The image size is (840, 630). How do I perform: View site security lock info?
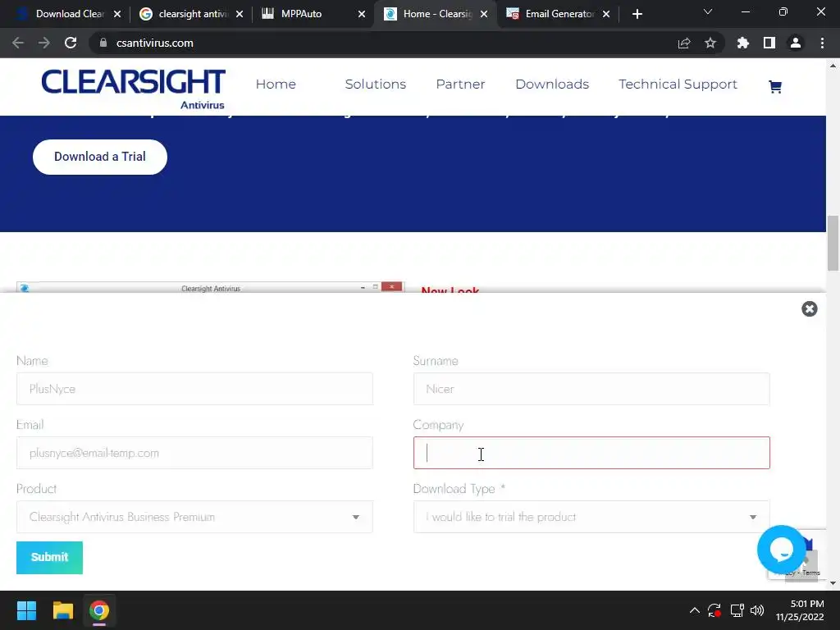103,43
